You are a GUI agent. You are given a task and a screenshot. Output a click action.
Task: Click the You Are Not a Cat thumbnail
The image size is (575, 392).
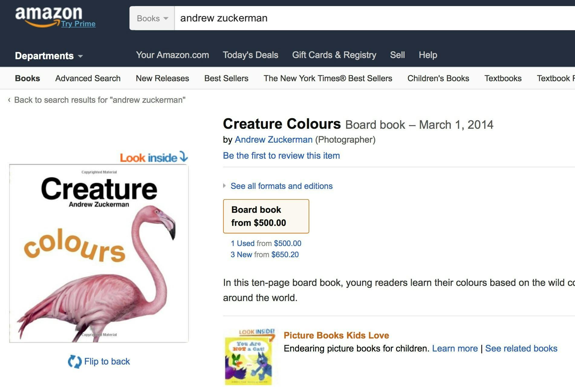tap(249, 358)
